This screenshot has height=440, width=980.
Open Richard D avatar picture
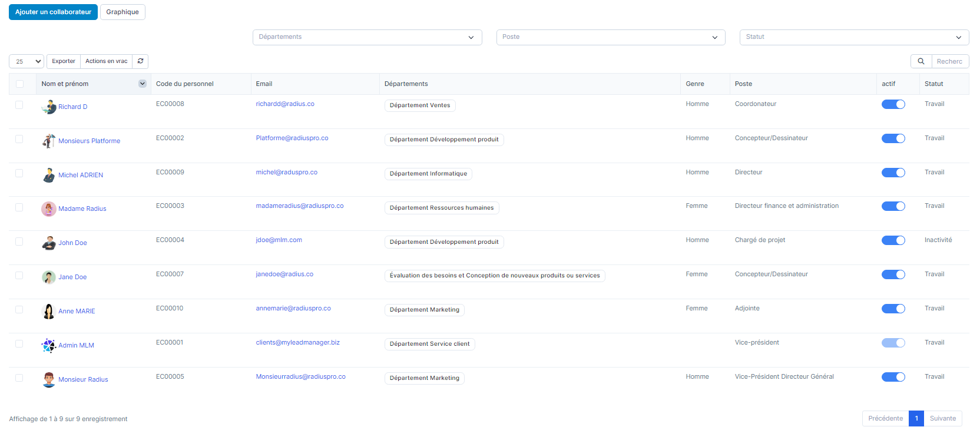(x=49, y=107)
